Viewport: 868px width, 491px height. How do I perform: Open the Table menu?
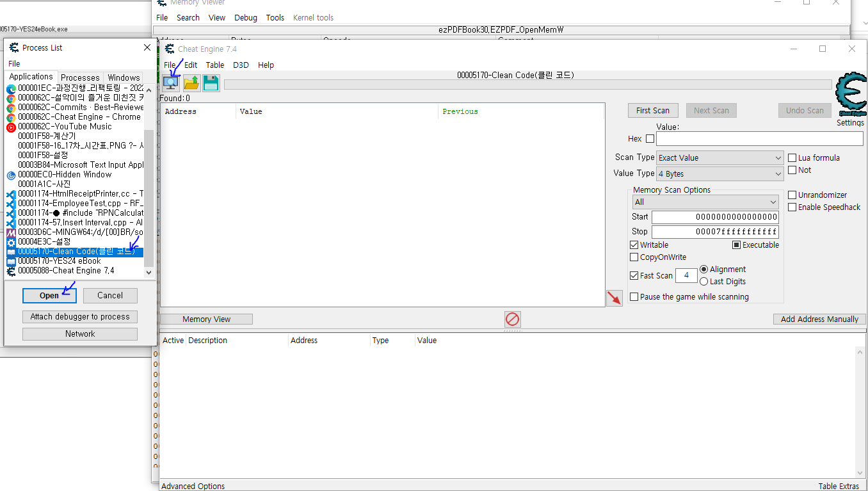click(x=215, y=65)
